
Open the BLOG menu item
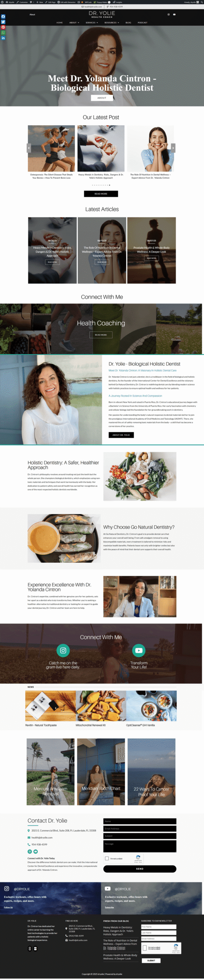coord(128,23)
